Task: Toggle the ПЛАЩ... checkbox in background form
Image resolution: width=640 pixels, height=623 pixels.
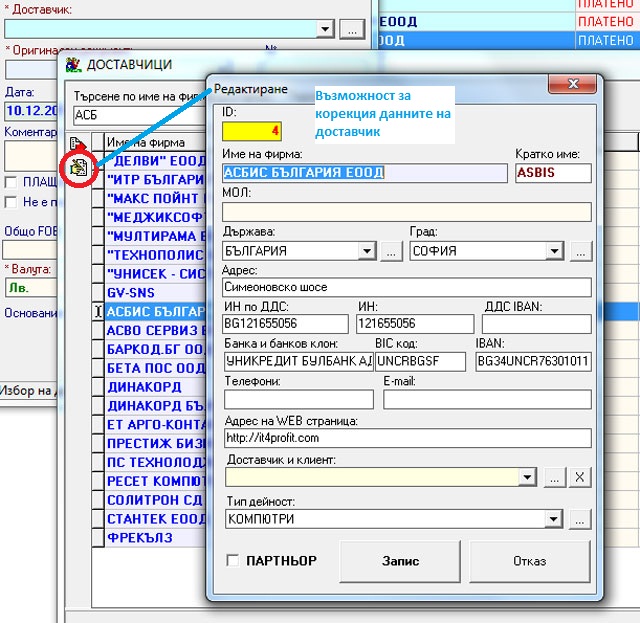Action: pos(11,182)
